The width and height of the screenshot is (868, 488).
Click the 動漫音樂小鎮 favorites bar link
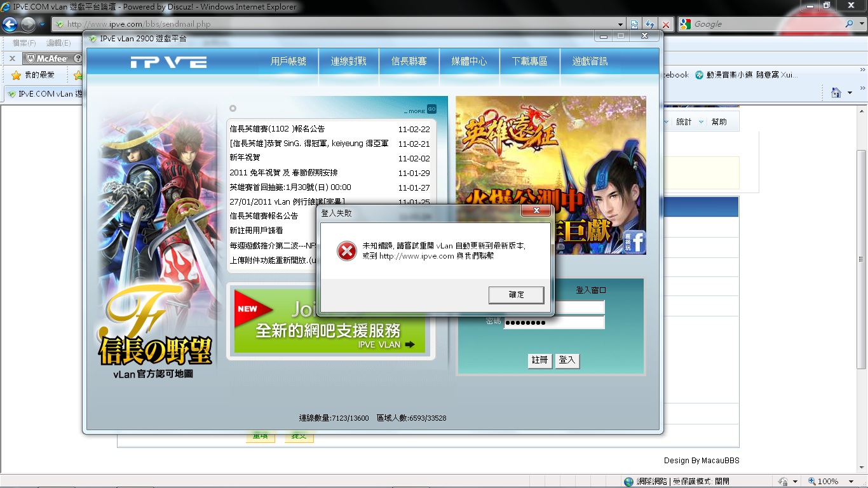point(747,74)
